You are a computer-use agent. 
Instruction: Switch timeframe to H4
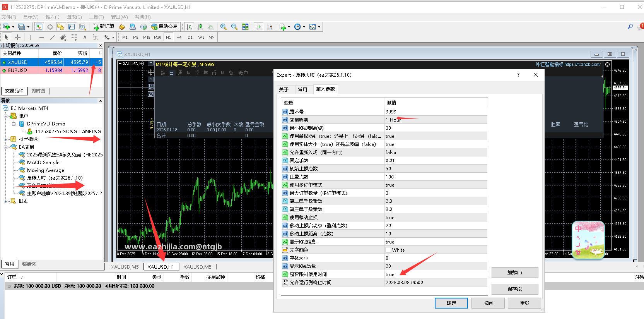point(179,37)
